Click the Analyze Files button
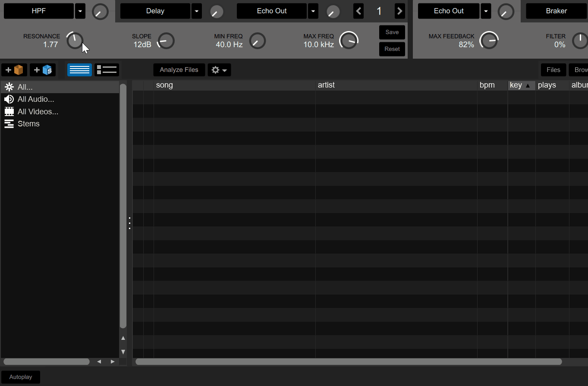 point(179,70)
